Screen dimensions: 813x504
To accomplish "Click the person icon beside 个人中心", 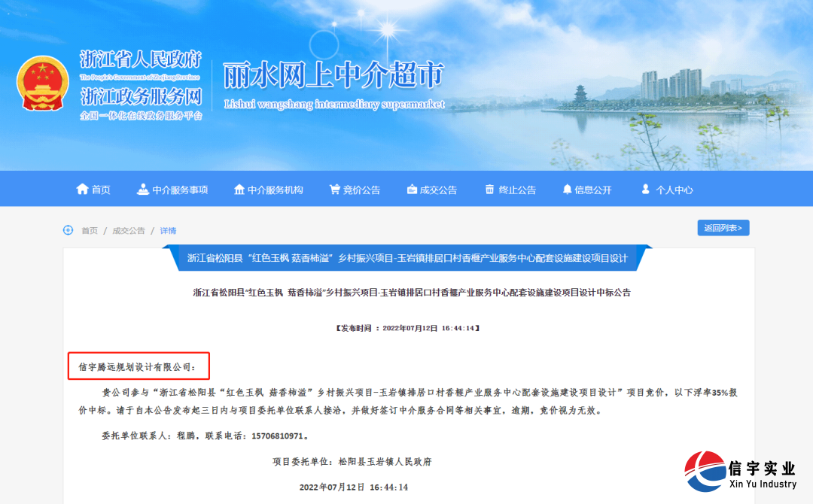I will (645, 189).
